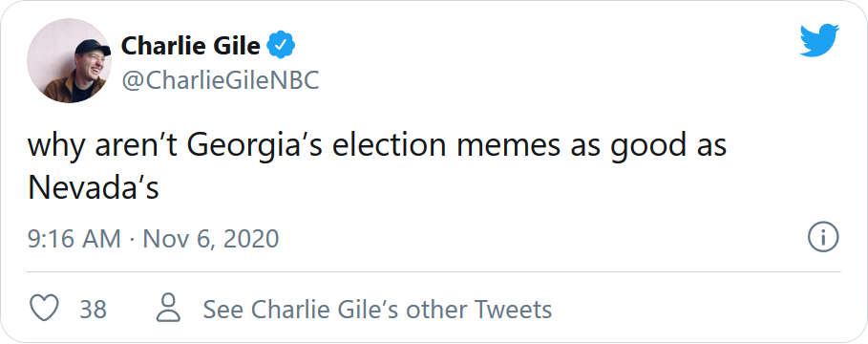Open the @CharlieGileNBC handle link
The width and height of the screenshot is (868, 344).
click(221, 81)
